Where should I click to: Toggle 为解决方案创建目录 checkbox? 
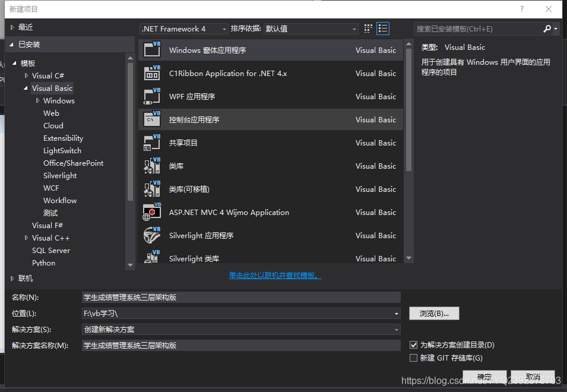pos(413,344)
